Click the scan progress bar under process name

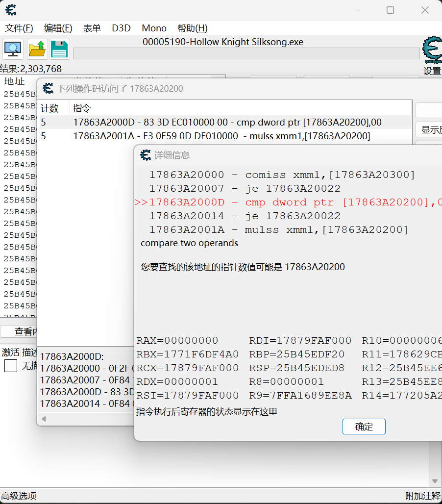tap(246, 53)
